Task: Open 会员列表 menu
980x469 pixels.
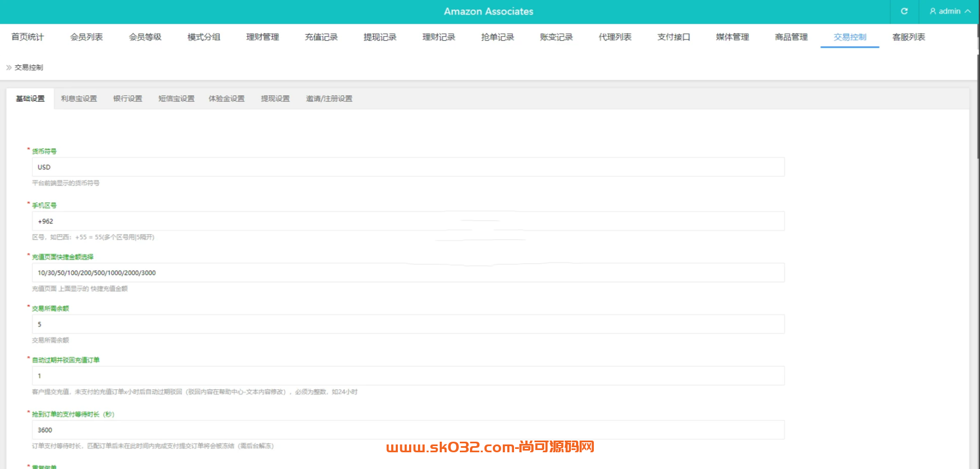Action: [87, 37]
